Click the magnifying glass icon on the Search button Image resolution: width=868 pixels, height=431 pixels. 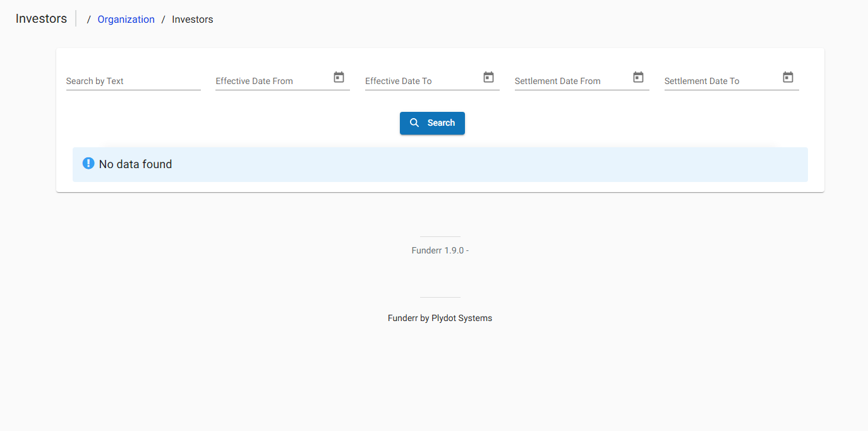pyautogui.click(x=415, y=123)
